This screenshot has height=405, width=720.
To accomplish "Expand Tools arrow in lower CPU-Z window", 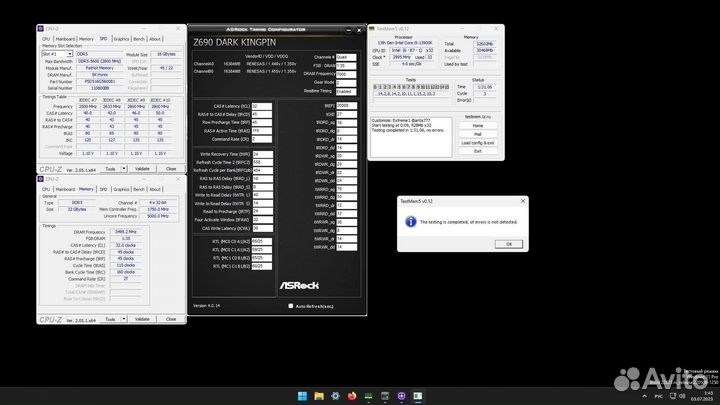I will pyautogui.click(x=124, y=319).
